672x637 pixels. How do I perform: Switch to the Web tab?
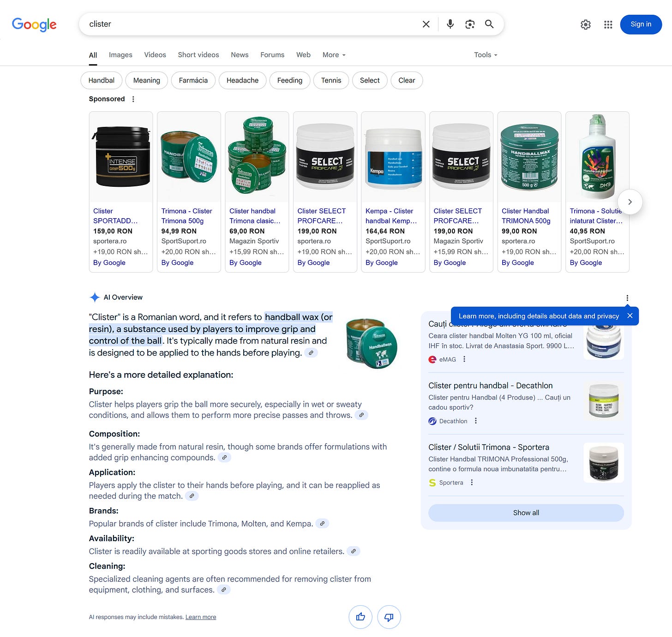[303, 55]
